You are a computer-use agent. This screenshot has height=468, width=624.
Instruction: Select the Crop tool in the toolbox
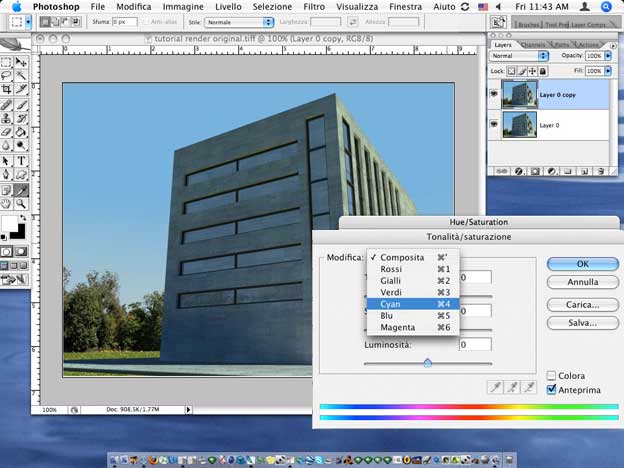coord(8,89)
